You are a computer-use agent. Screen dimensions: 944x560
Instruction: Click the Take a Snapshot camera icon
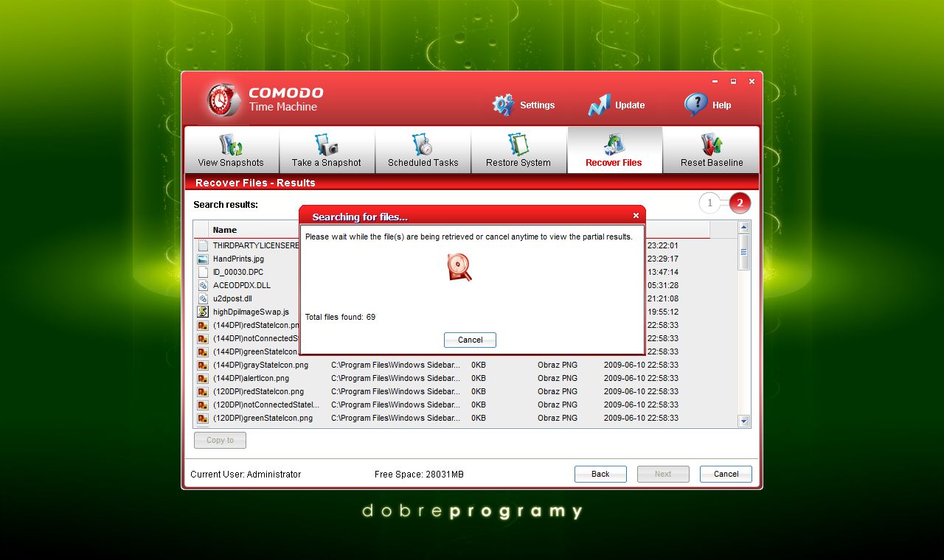[326, 144]
